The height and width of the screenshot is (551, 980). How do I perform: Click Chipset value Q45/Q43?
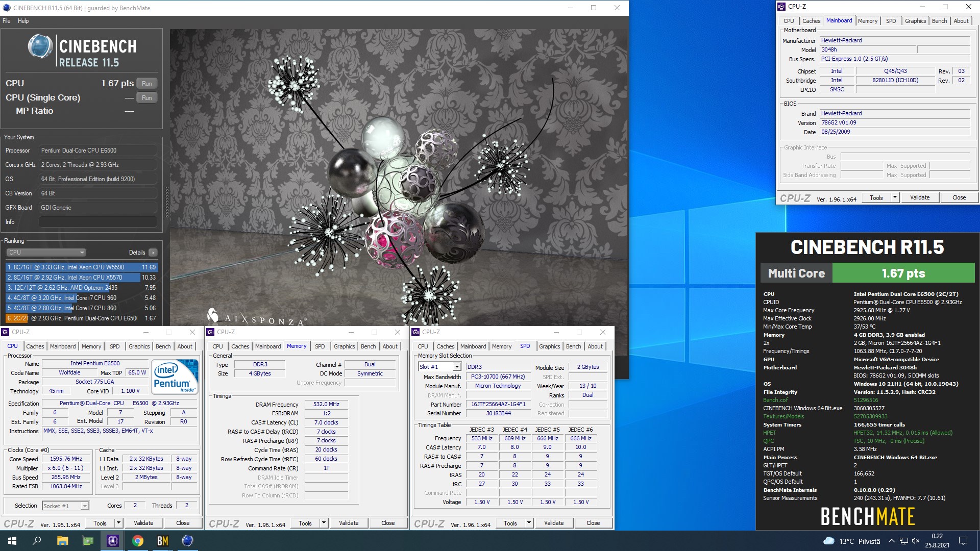pyautogui.click(x=895, y=71)
